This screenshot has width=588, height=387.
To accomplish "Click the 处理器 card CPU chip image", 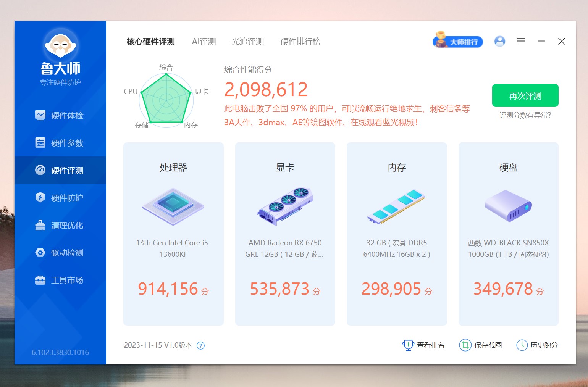I will (x=173, y=207).
